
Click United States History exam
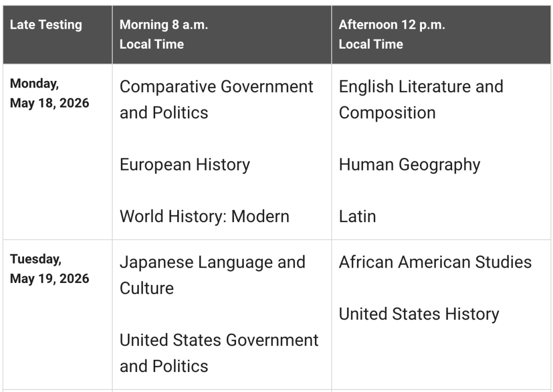pyautogui.click(x=419, y=314)
